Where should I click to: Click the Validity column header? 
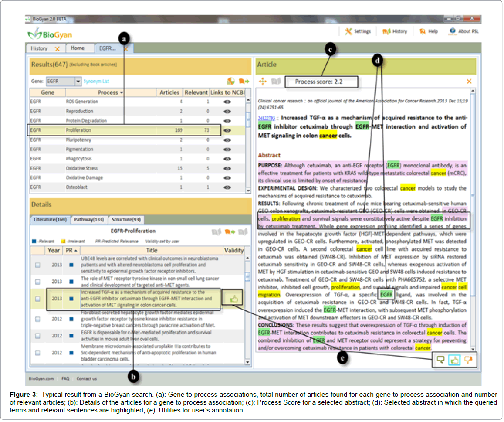pos(234,251)
